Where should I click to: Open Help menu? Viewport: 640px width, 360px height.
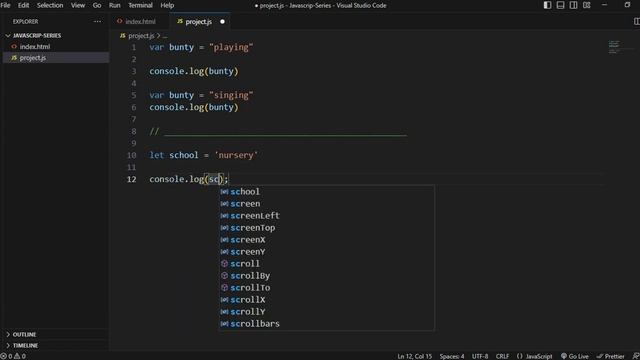pyautogui.click(x=167, y=5)
